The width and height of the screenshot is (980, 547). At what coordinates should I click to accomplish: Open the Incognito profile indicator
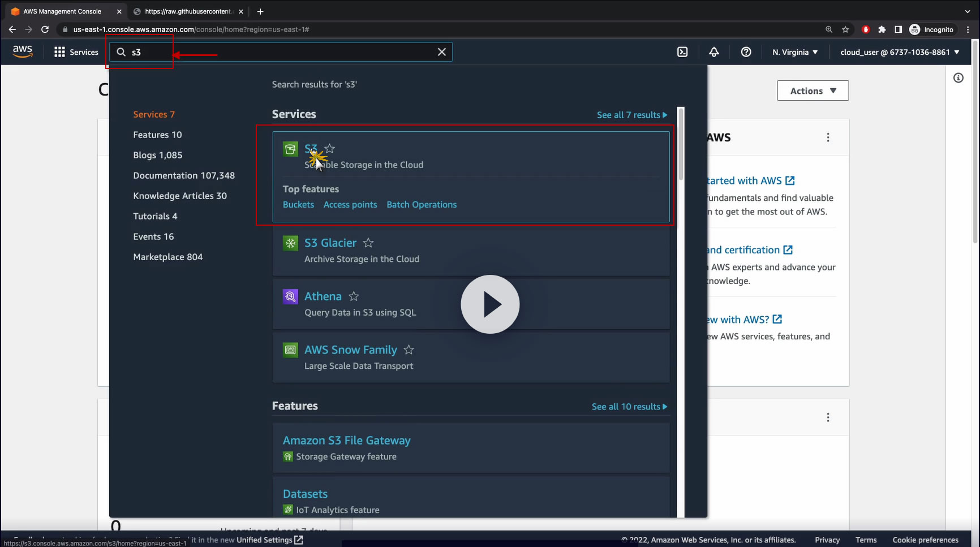point(931,29)
